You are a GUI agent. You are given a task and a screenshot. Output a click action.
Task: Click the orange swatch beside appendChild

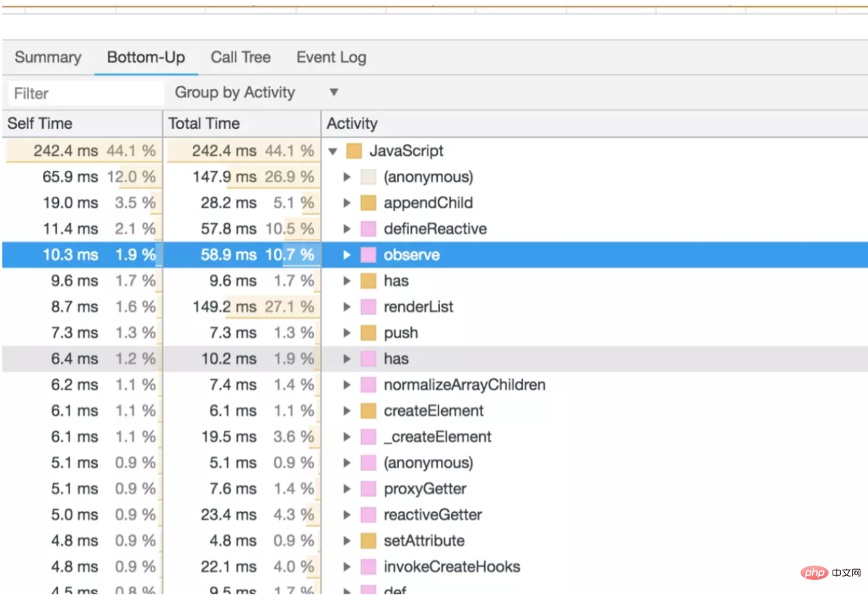[x=368, y=203]
